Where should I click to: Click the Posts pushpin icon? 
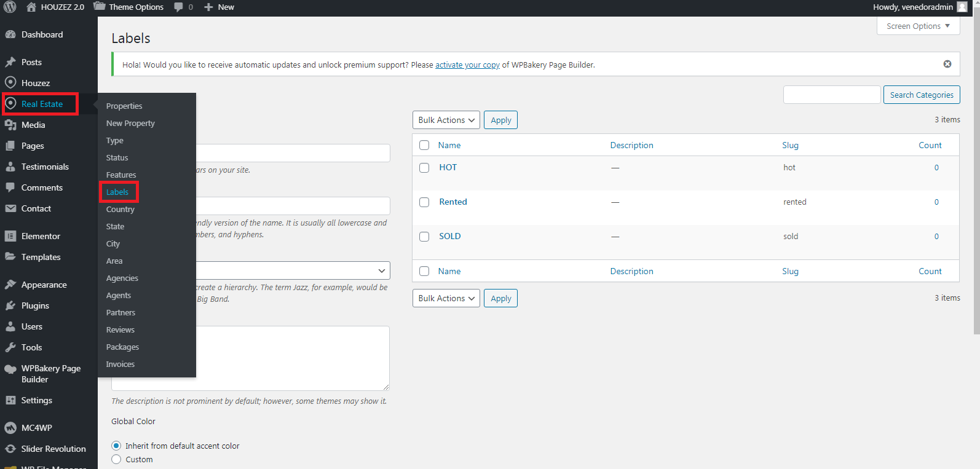click(10, 62)
